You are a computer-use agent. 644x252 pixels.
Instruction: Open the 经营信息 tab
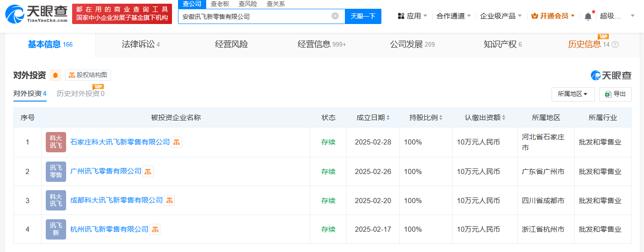(x=322, y=44)
